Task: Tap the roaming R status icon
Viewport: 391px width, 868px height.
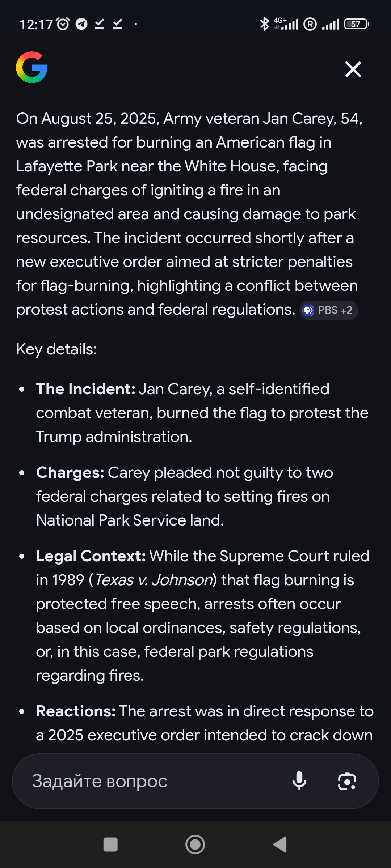Action: [310, 24]
